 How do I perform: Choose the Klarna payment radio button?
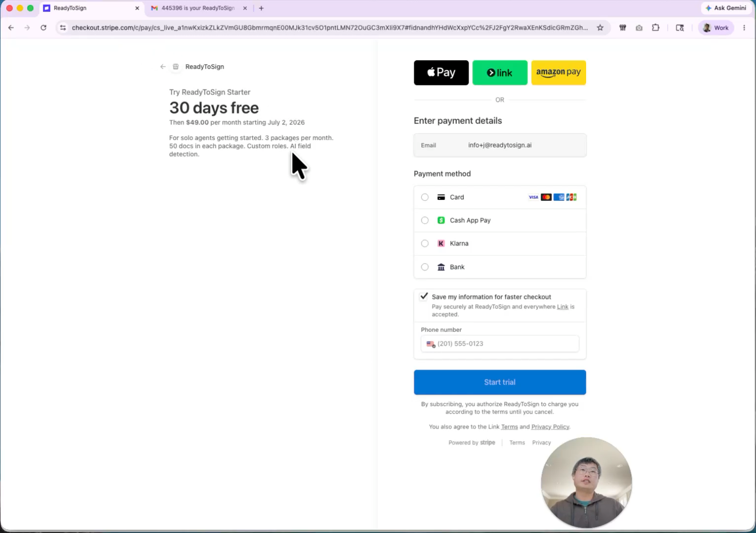(425, 243)
